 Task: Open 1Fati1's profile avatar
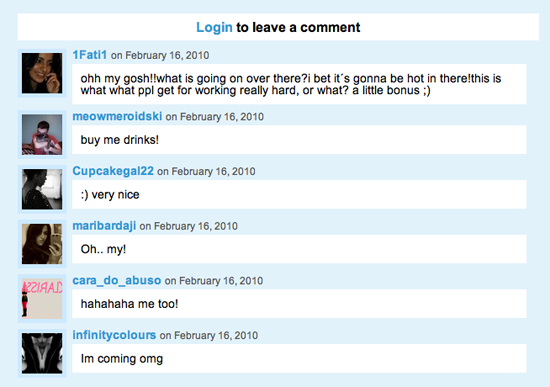point(42,73)
